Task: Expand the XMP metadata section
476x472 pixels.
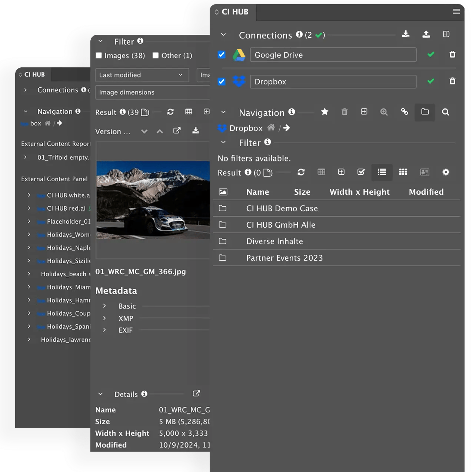Action: 104,318
